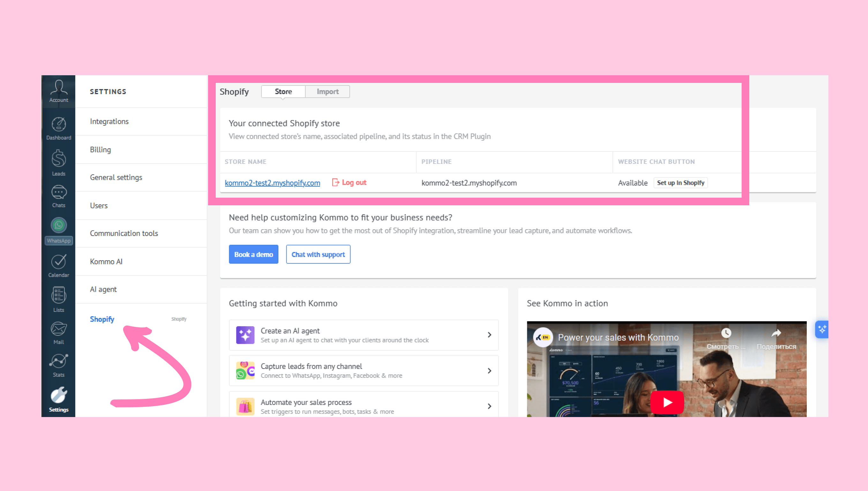Screen dimensions: 868x491
Task: Open the Calendar section
Action: click(x=59, y=266)
